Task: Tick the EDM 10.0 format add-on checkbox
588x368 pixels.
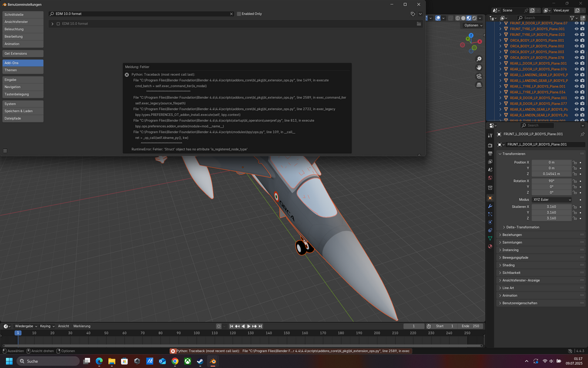Action: click(58, 24)
